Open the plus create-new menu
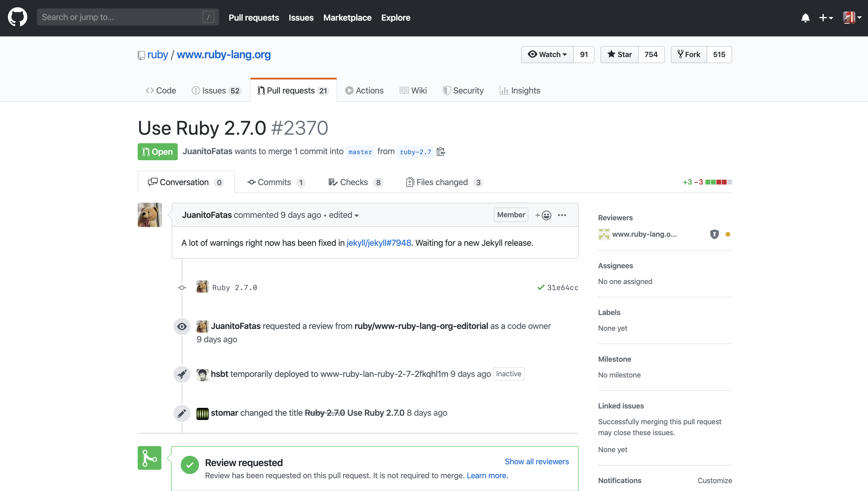The height and width of the screenshot is (491, 868). [826, 18]
